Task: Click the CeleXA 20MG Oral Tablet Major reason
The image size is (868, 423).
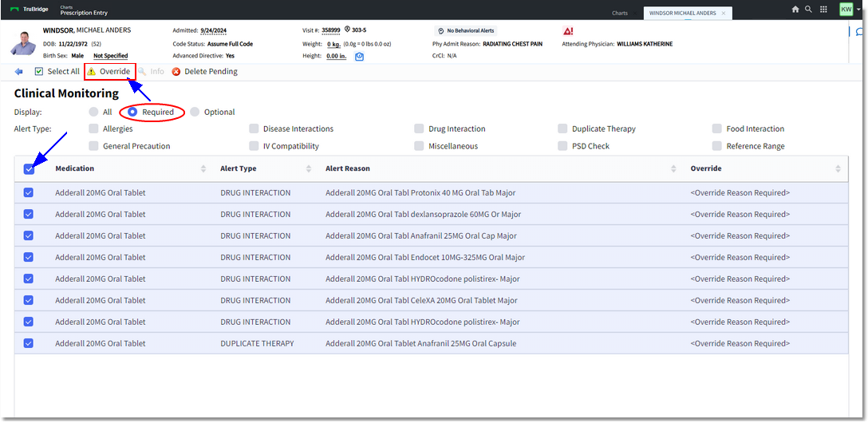Action: point(421,301)
